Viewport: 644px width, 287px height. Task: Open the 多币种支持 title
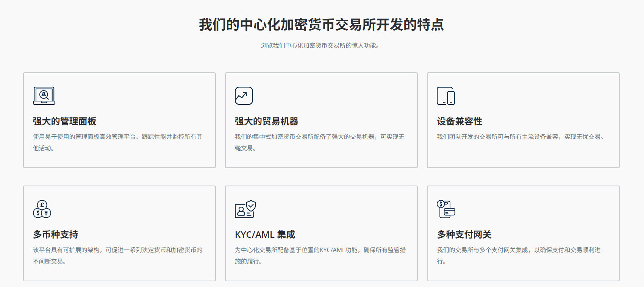point(55,235)
